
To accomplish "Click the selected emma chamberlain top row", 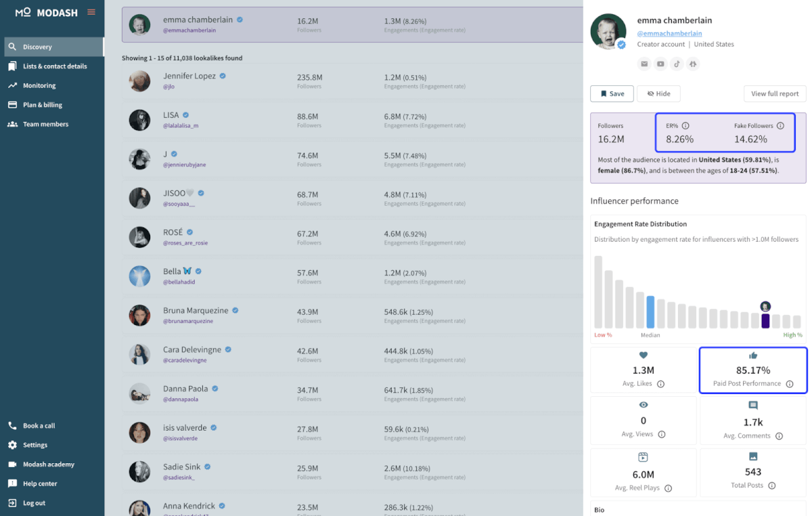I will [352, 24].
